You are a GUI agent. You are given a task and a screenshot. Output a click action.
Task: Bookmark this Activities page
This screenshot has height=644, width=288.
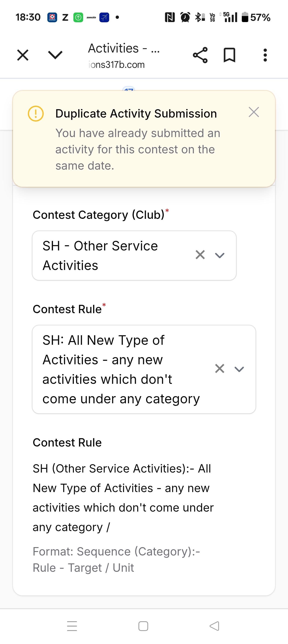point(229,55)
